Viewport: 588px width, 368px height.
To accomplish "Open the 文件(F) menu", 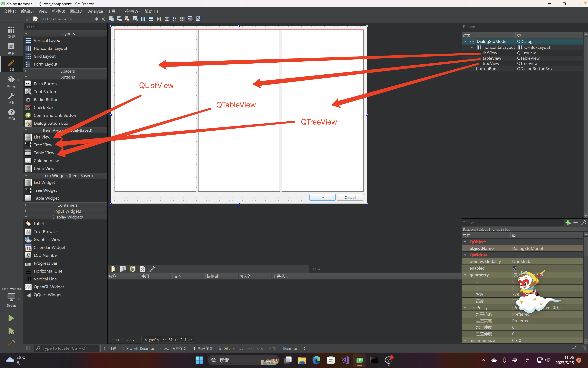I will click(10, 11).
